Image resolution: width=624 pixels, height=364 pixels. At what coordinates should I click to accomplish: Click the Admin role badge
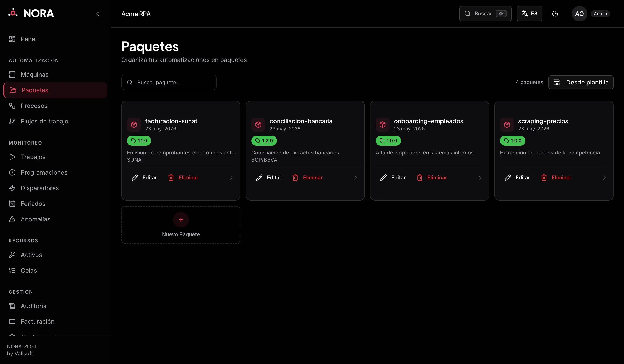tap(600, 14)
